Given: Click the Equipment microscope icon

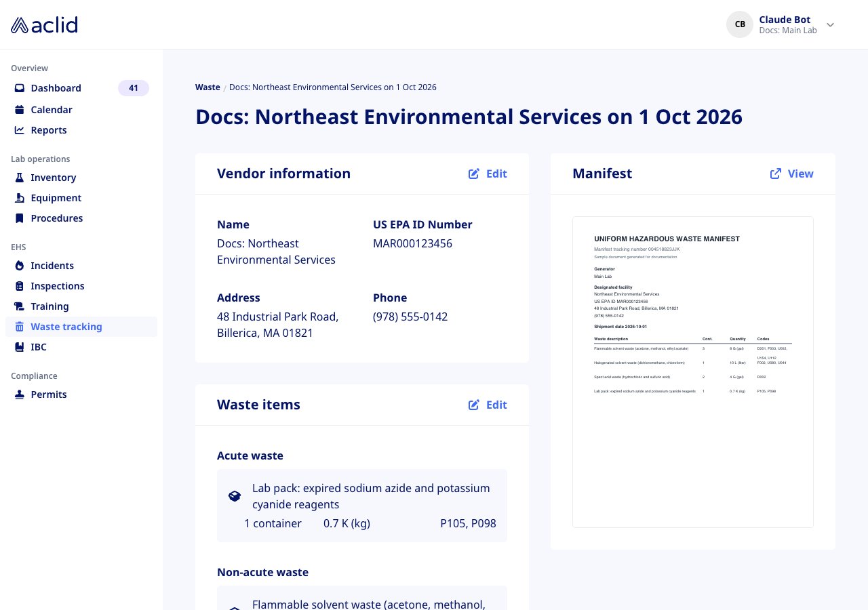Looking at the screenshot, I should coord(20,198).
